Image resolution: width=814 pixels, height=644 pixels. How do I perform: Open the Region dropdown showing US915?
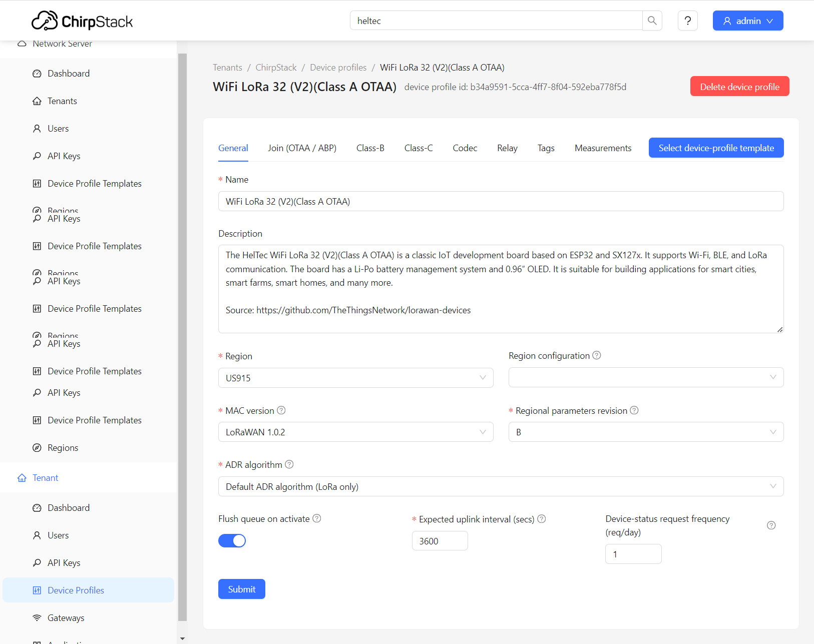355,378
